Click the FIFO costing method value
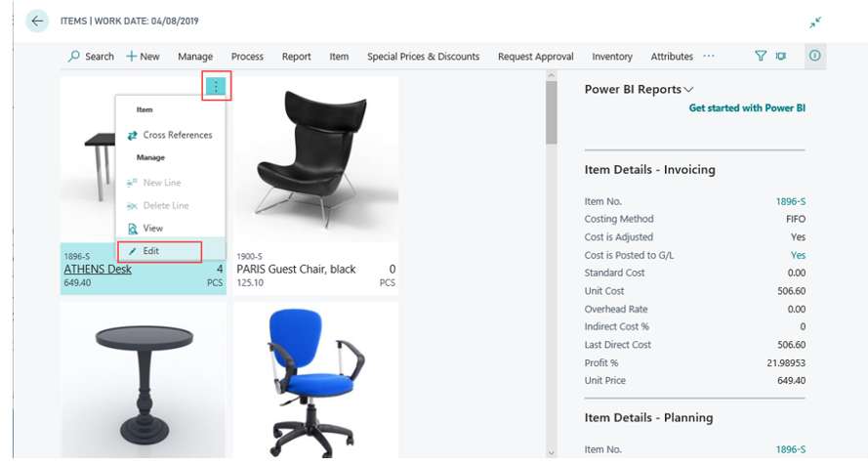Image resolution: width=868 pixels, height=465 pixels. click(x=796, y=219)
